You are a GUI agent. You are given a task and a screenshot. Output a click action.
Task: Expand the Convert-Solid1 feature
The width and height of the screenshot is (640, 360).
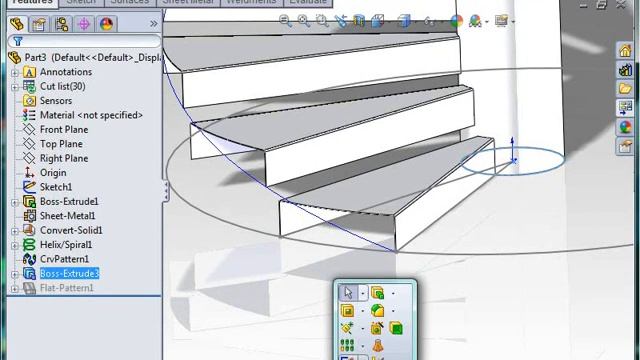click(15, 231)
